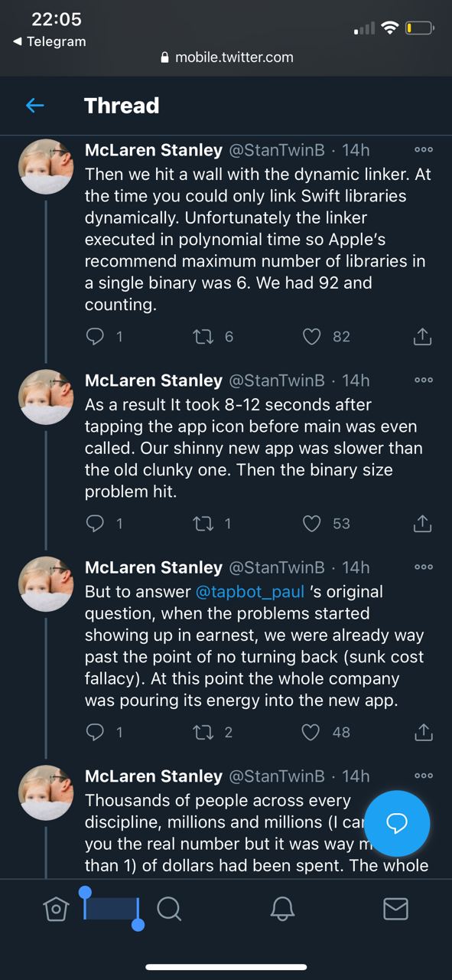Tap the blue floating reply button
The width and height of the screenshot is (452, 980).
pos(397,823)
